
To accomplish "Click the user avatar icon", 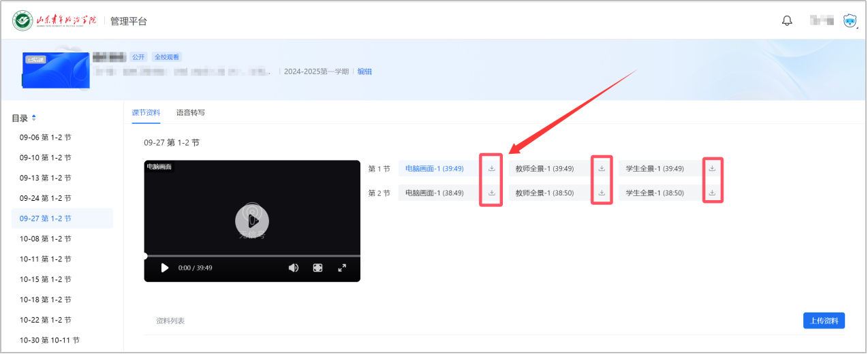I will [x=849, y=21].
